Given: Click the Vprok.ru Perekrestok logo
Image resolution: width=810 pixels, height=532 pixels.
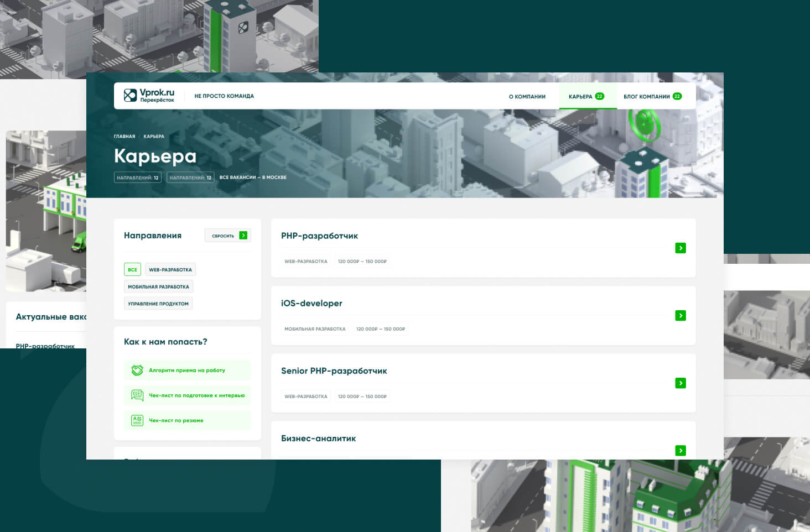Looking at the screenshot, I should click(x=149, y=96).
